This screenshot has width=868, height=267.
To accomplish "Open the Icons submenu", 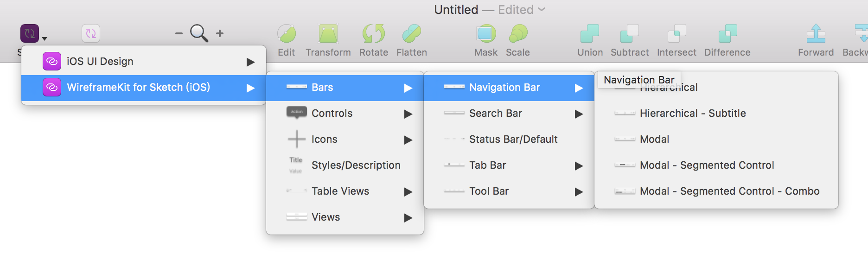I will 345,140.
